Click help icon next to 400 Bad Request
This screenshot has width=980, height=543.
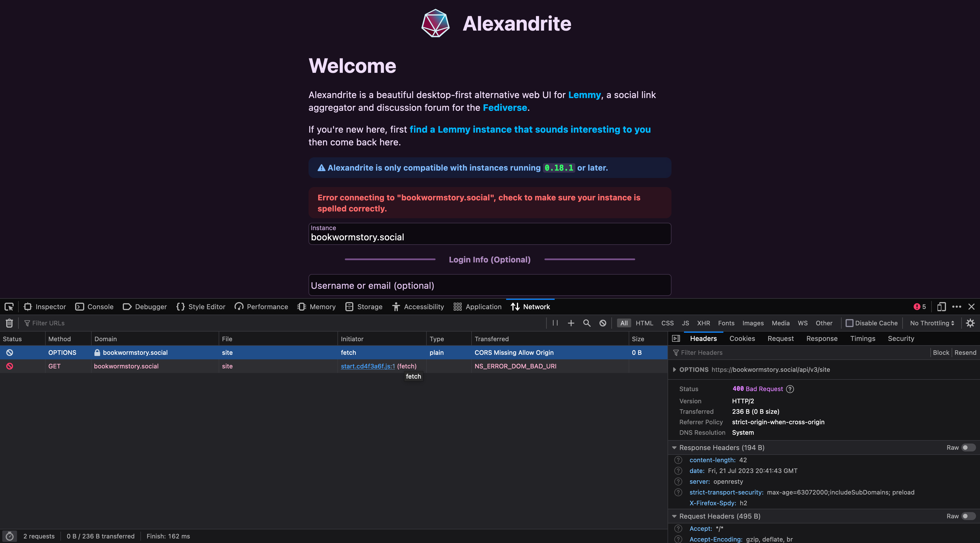coord(790,389)
